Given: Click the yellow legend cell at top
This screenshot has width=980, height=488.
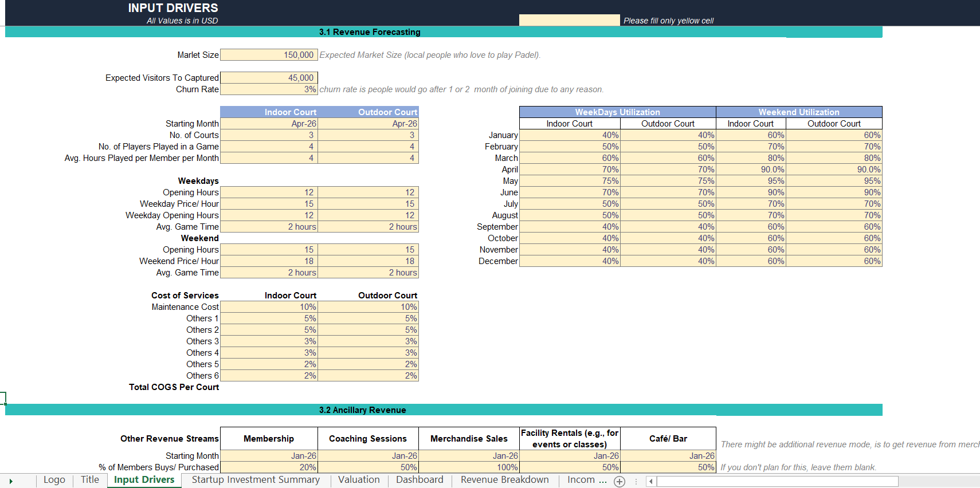Looking at the screenshot, I should point(570,20).
